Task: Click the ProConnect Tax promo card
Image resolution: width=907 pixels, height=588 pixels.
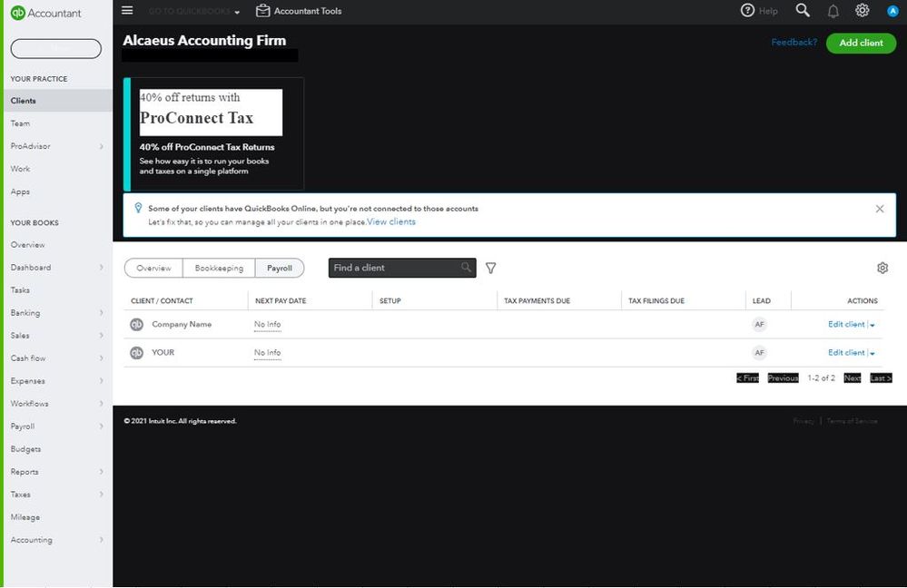Action: (x=213, y=133)
